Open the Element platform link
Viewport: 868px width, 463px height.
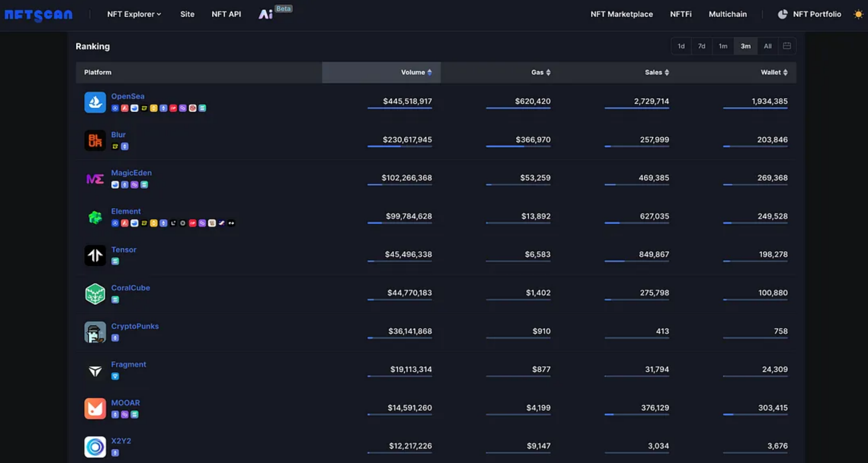(x=126, y=211)
